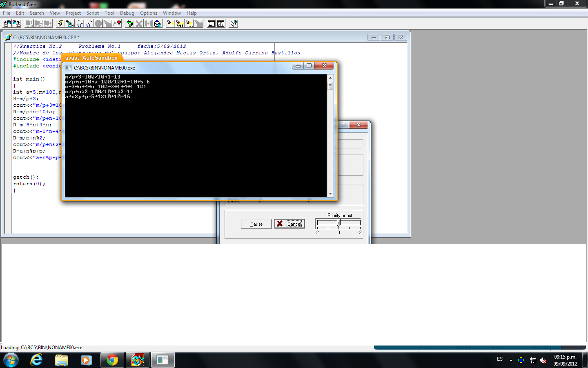Select the Search and Replace toolbar icon
The width and height of the screenshot is (588, 368).
(x=179, y=23)
